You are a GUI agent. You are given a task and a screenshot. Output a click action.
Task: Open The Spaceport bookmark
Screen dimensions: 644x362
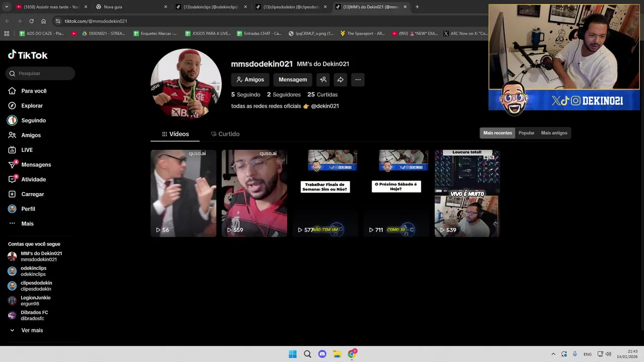tap(362, 34)
